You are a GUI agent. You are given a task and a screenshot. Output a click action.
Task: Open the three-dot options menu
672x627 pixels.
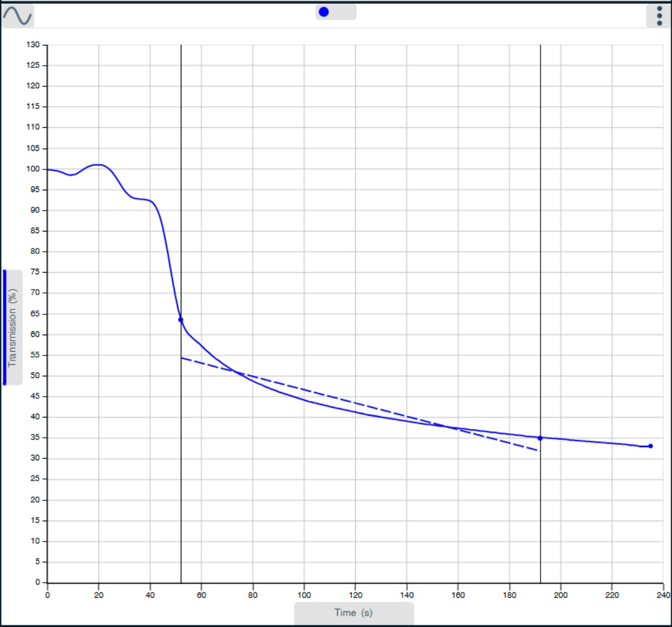pyautogui.click(x=658, y=16)
